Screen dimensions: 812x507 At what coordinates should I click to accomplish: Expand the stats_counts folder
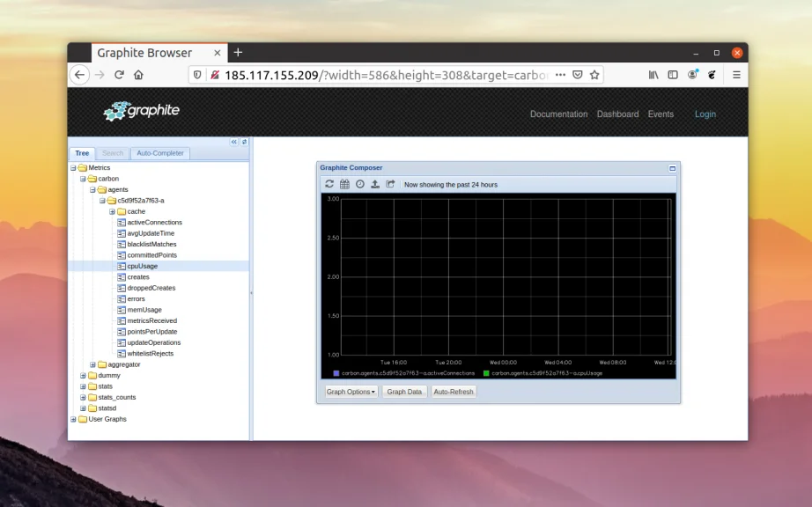[83, 397]
